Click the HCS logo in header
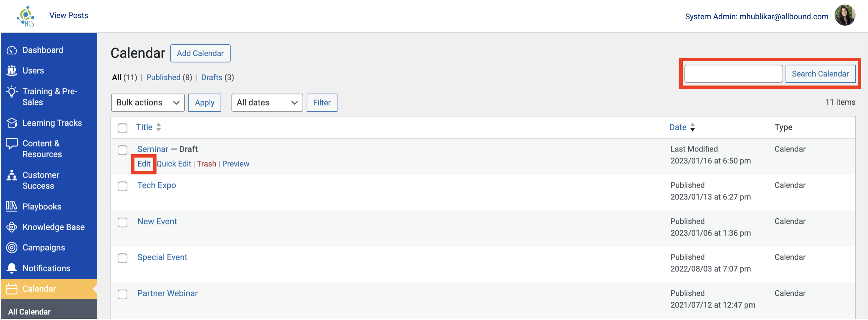The height and width of the screenshot is (320, 868). 26,16
